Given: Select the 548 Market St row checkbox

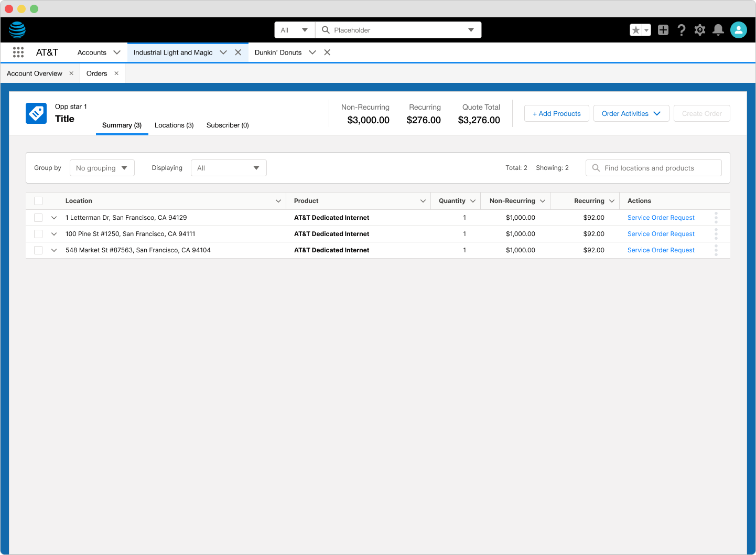Looking at the screenshot, I should coord(38,250).
